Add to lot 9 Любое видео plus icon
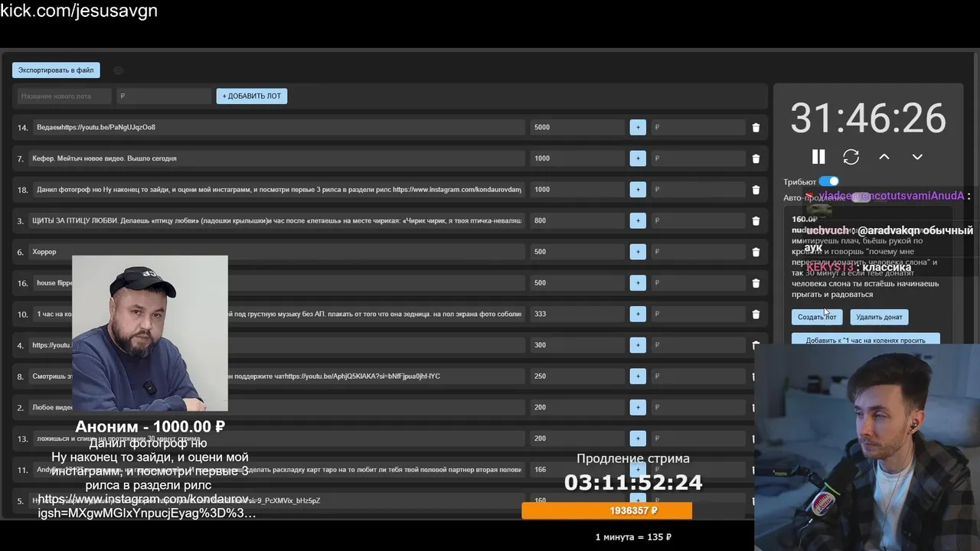Screen dimensions: 980x551 [638, 407]
